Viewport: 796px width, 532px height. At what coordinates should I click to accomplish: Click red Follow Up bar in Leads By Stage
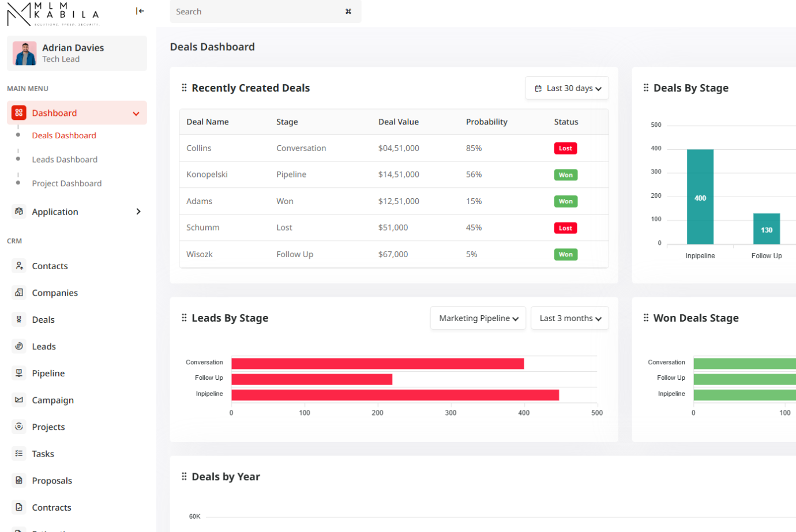[x=312, y=379]
